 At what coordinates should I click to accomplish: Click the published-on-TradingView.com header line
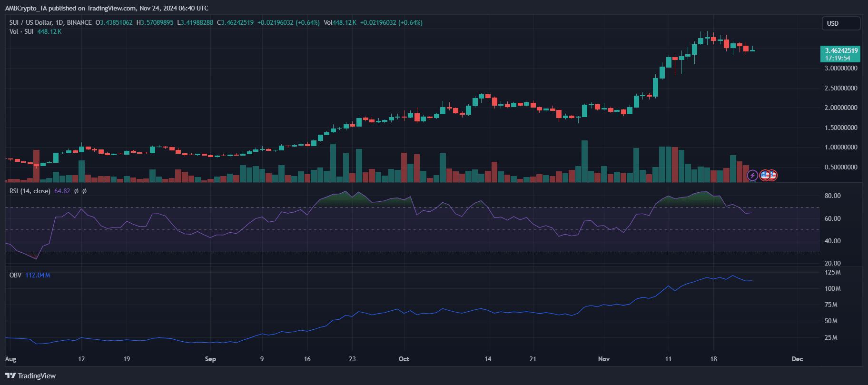[x=107, y=8]
